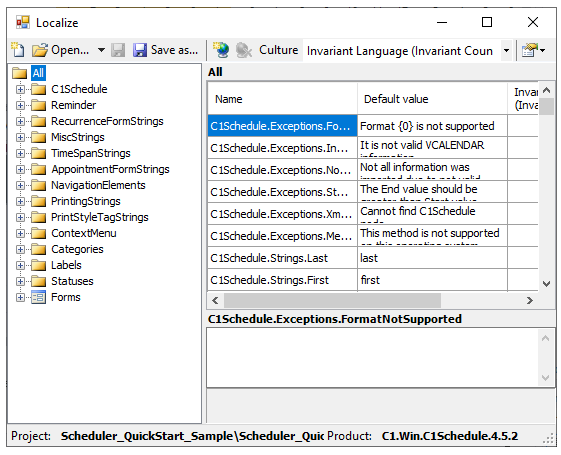Click the C1Schedule folder icon

click(39, 89)
